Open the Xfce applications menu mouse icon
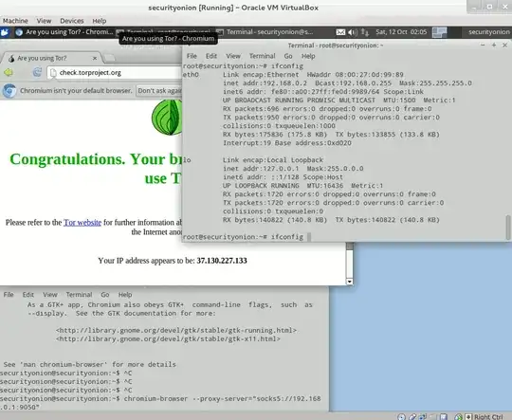512x420 pixels. 5,32
